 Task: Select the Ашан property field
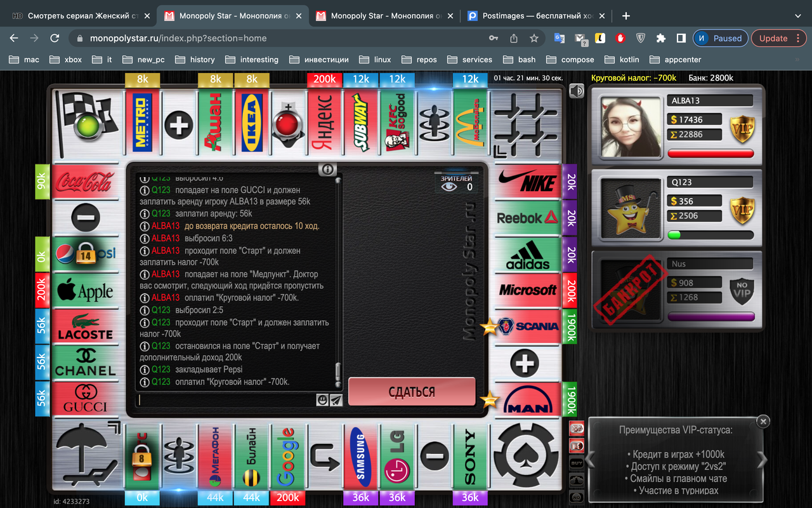(216, 122)
